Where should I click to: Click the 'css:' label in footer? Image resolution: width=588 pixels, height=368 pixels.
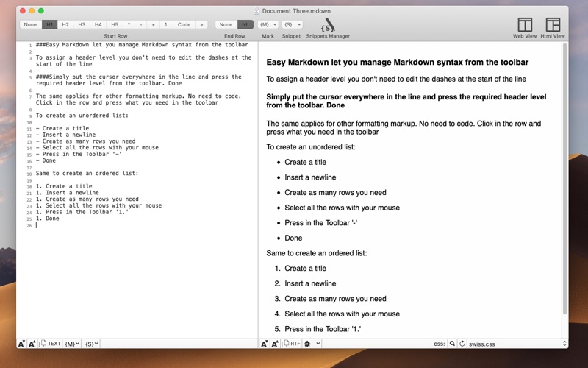pyautogui.click(x=439, y=344)
